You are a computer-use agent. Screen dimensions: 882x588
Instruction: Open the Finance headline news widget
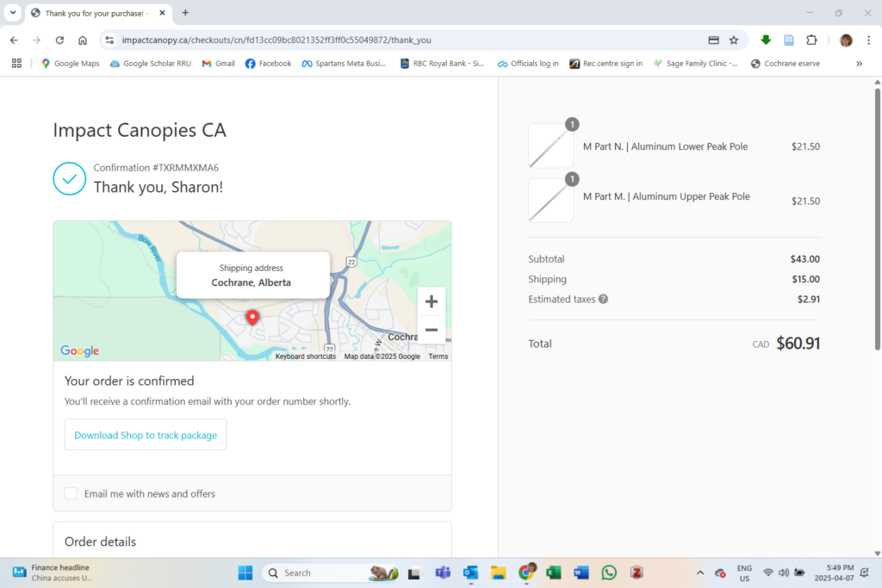[53, 573]
